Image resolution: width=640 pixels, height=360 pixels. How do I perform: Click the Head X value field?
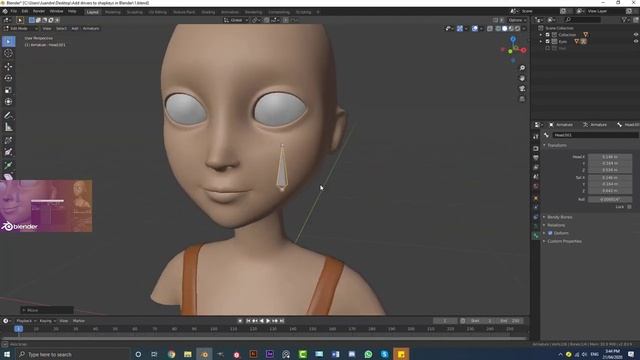610,157
